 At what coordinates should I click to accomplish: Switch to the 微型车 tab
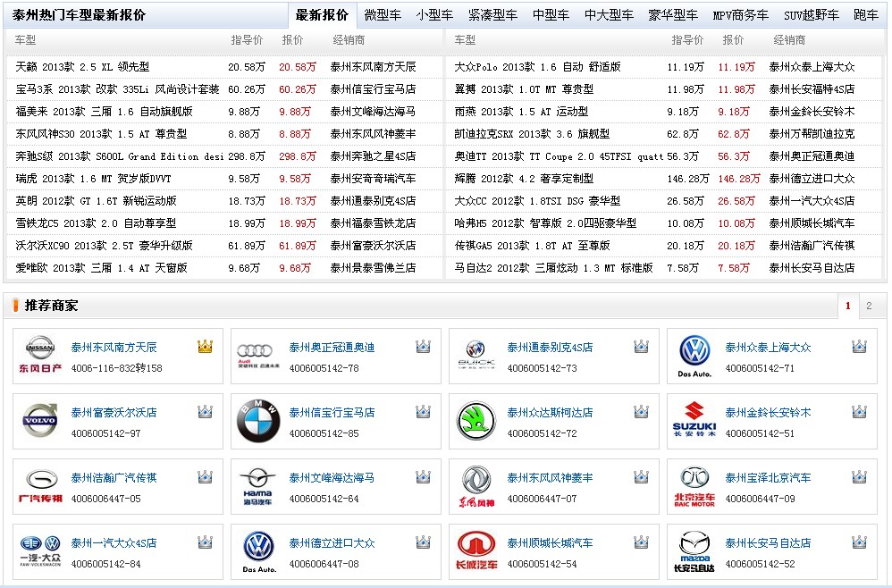[383, 15]
